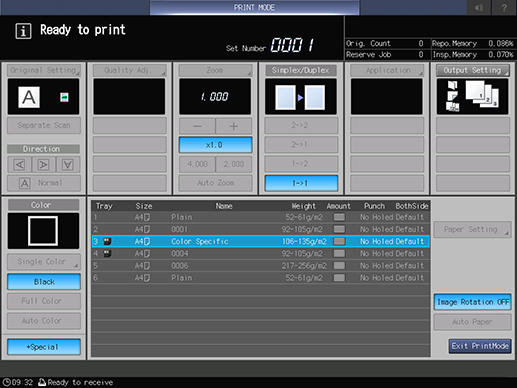Select Black color mode
The width and height of the screenshot is (517, 388).
(44, 282)
